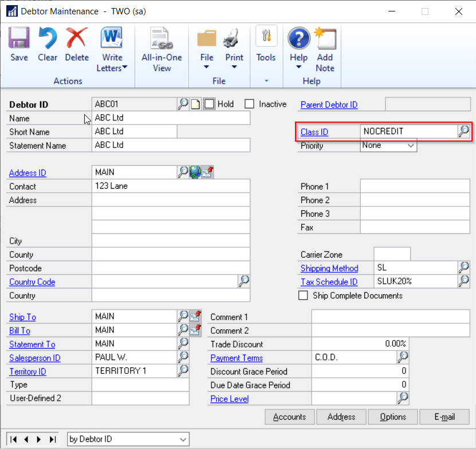Click the globe icon beside Address ID
This screenshot has height=449, width=476.
point(195,172)
